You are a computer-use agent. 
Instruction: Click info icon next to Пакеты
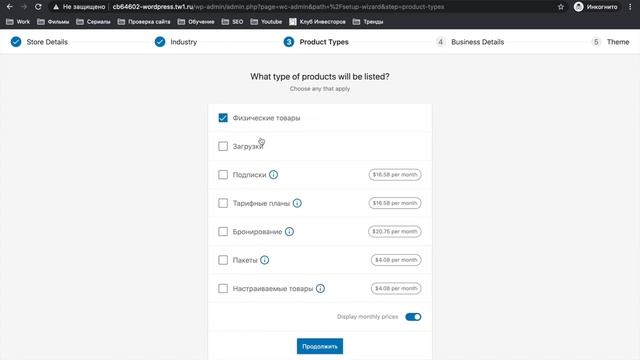click(264, 260)
